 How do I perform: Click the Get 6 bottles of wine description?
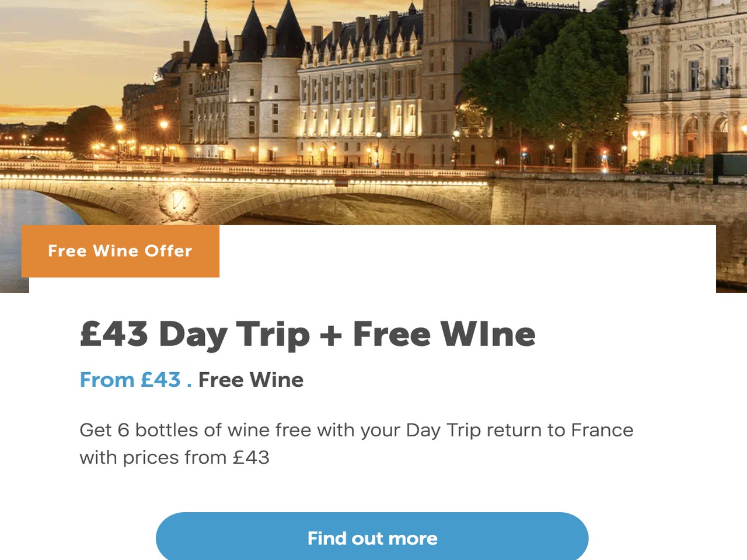(357, 443)
